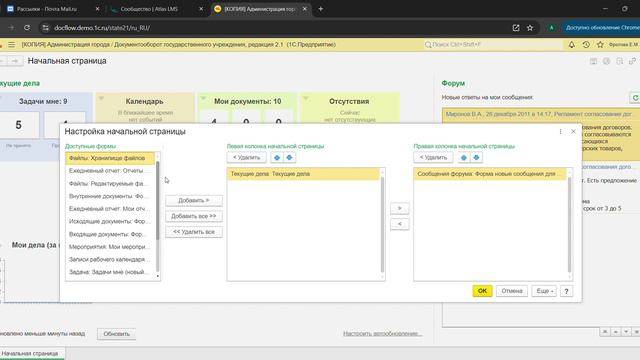
Task: Click the Добавить > button
Action: coord(194,200)
